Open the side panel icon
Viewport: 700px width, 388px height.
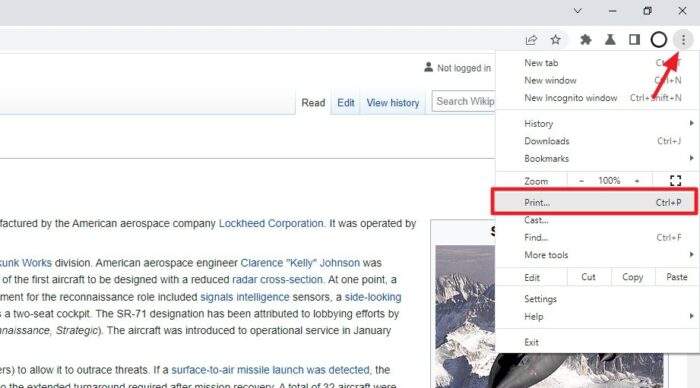[x=634, y=40]
